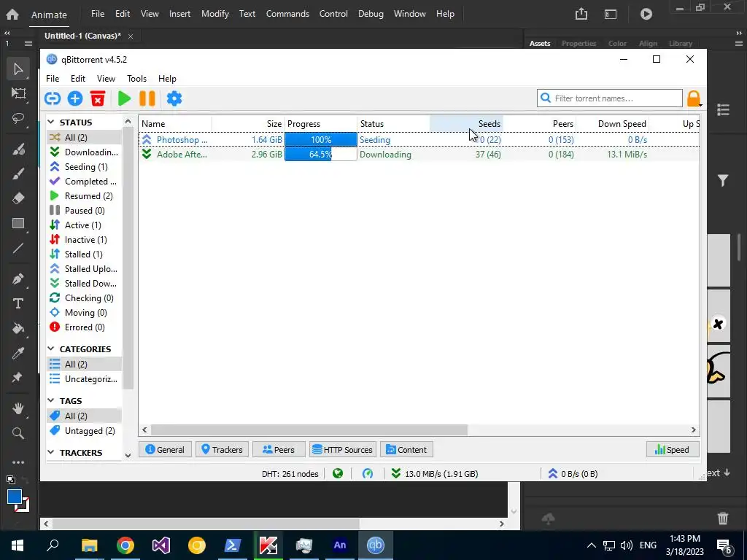Click the Animate home icon
747x560 pixels.
click(12, 14)
